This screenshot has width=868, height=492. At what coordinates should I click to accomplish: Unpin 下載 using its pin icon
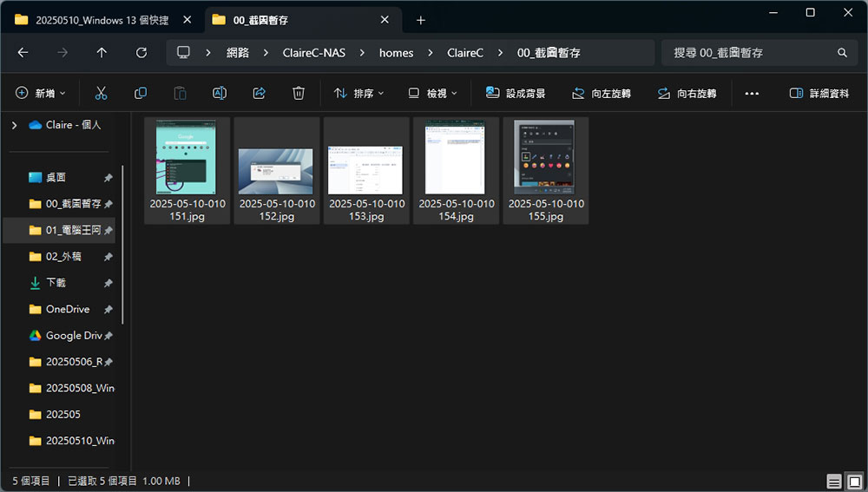(108, 283)
